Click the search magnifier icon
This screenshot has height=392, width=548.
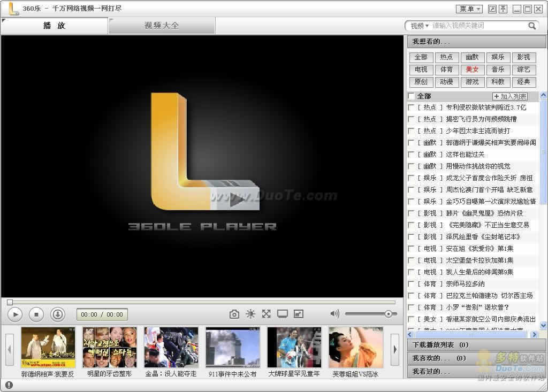(531, 26)
